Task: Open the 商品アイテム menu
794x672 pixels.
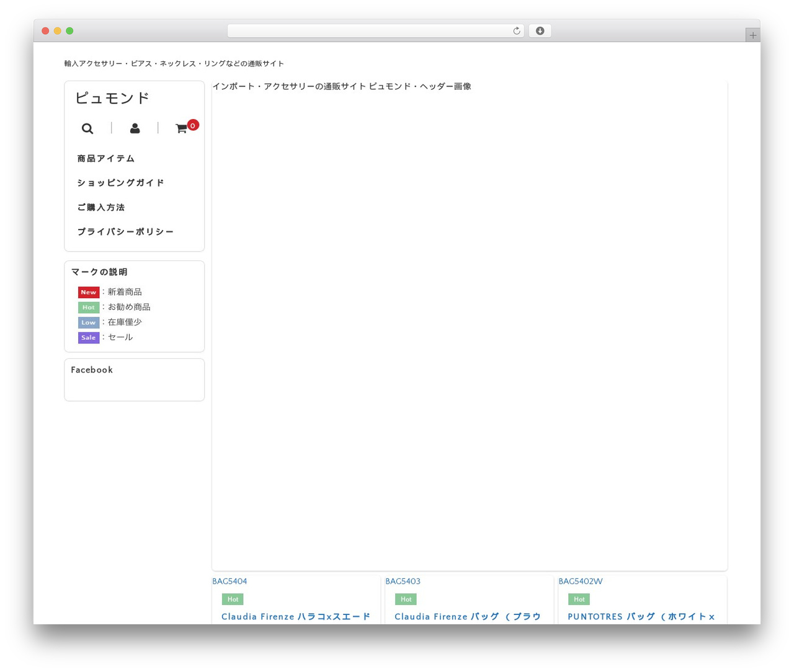Action: [106, 159]
